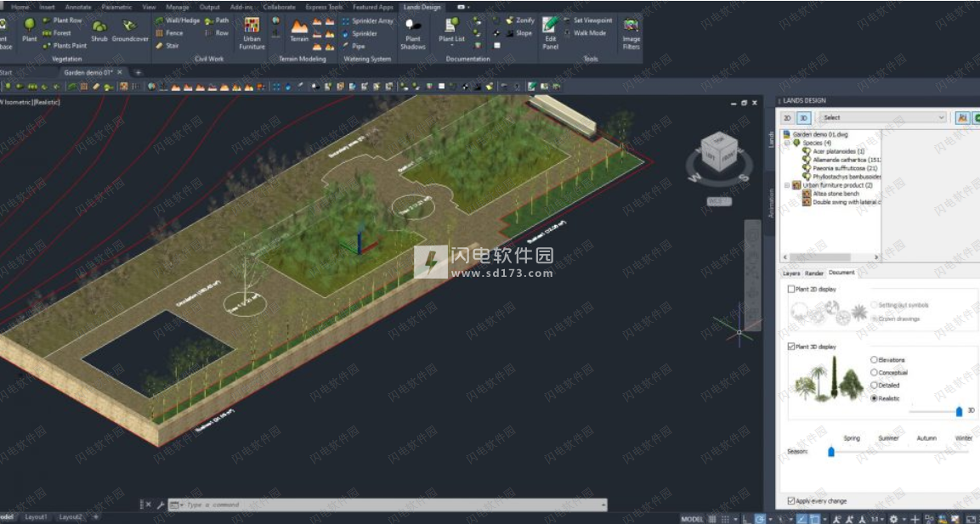The image size is (980, 524).
Task: Click the Zonify tool
Action: (x=520, y=20)
